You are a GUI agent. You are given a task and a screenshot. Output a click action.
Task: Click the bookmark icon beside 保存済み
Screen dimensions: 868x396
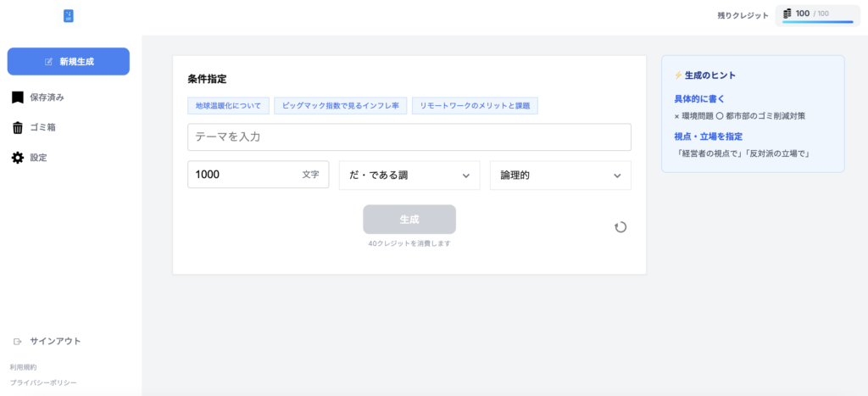(17, 98)
